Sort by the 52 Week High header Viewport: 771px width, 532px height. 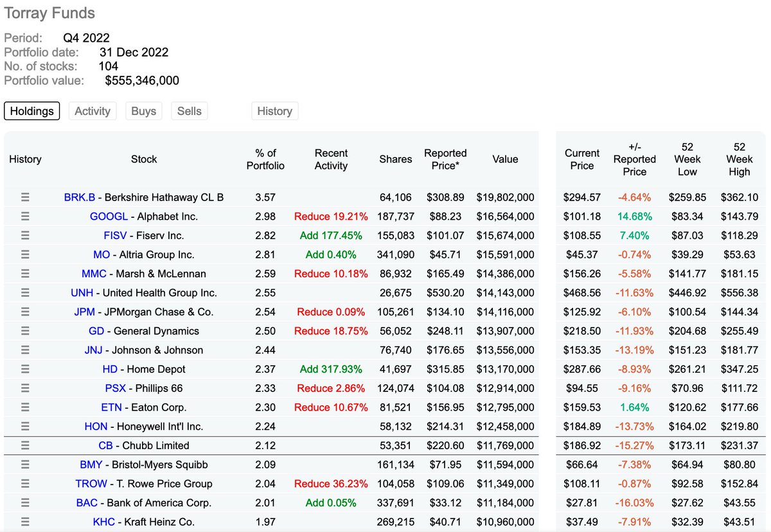tap(739, 159)
